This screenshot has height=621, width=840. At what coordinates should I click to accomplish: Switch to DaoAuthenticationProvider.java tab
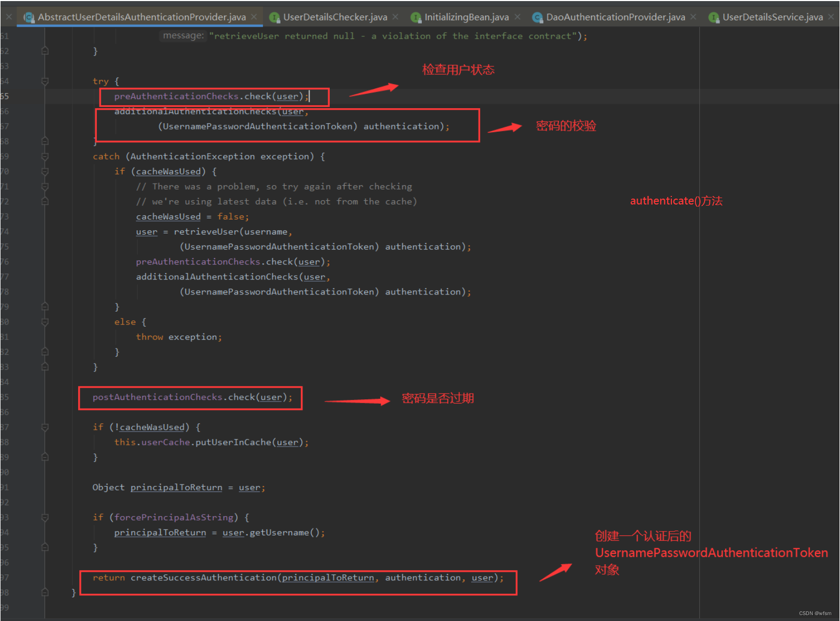[616, 17]
